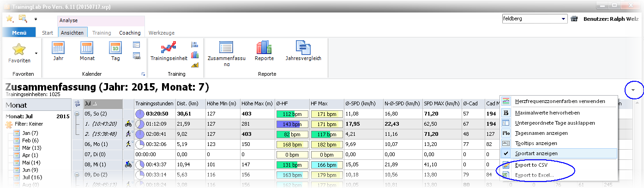Screen dimensions: 644x188
Task: Select Mai (14) in the month tree
Action: coord(32,163)
